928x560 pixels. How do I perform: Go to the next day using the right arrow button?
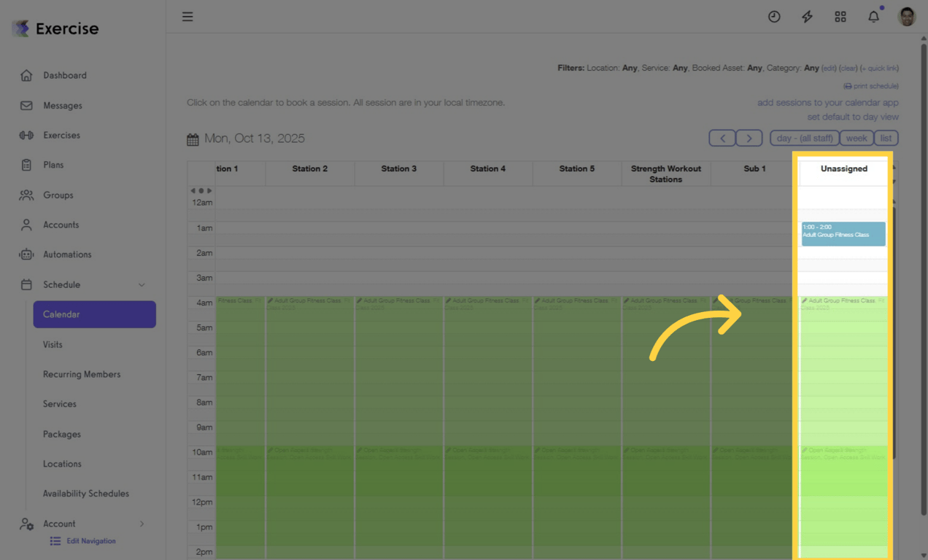(749, 137)
